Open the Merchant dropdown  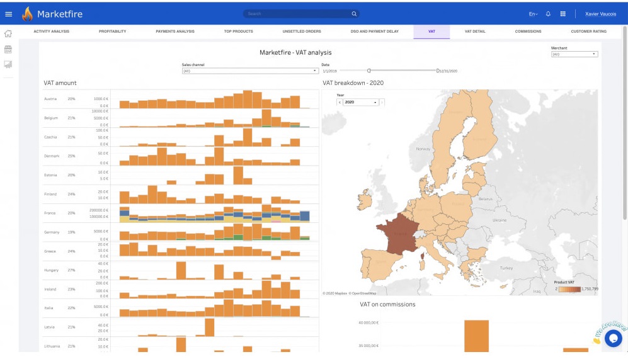pos(574,54)
